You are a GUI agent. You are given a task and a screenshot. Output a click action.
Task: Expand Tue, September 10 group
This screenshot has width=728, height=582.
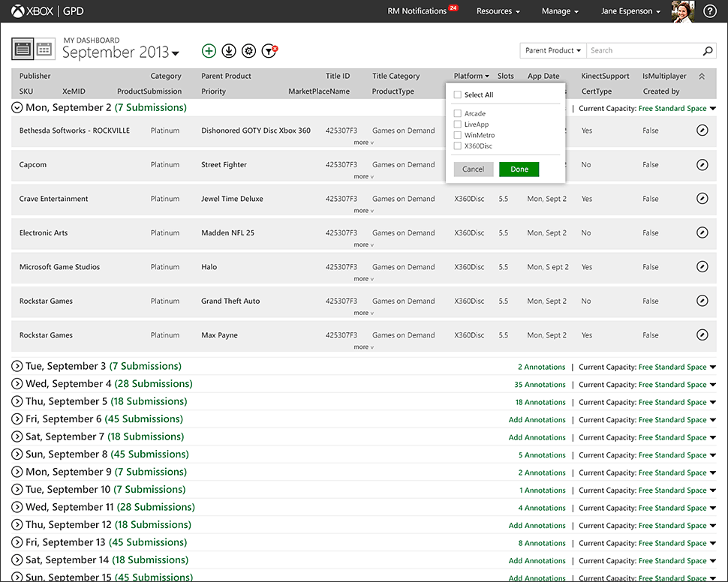[x=17, y=490]
